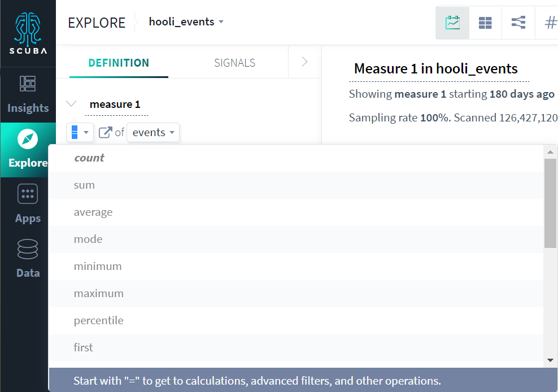558x392 pixels.
Task: Click the scroll up arrow
Action: coord(550,152)
